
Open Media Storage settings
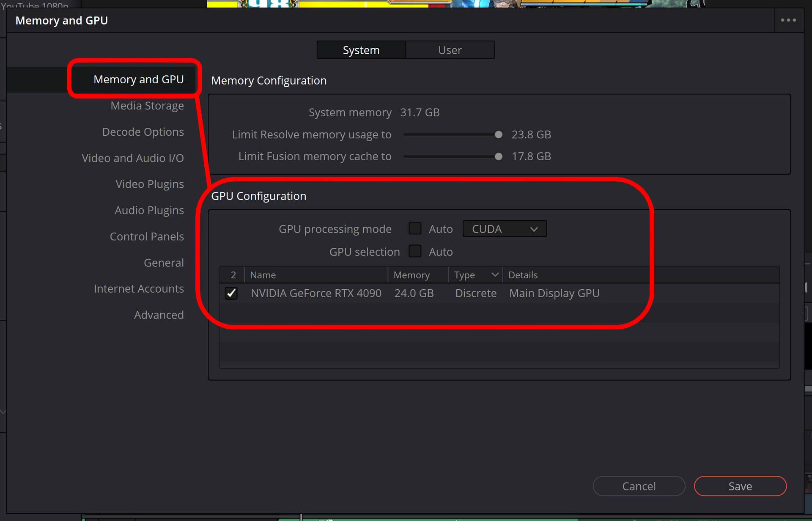(147, 105)
